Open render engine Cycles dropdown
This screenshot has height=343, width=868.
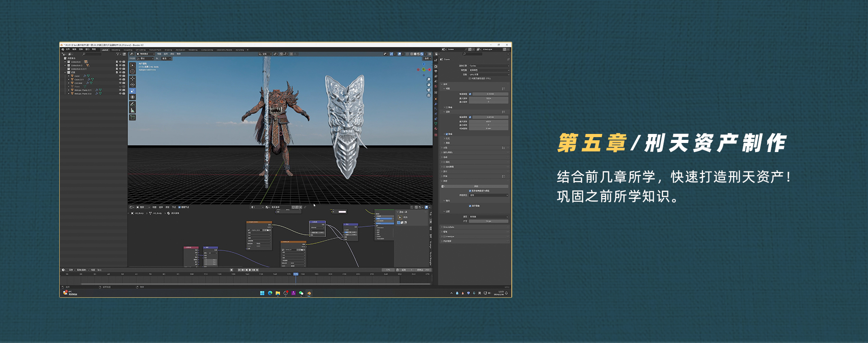pos(489,66)
